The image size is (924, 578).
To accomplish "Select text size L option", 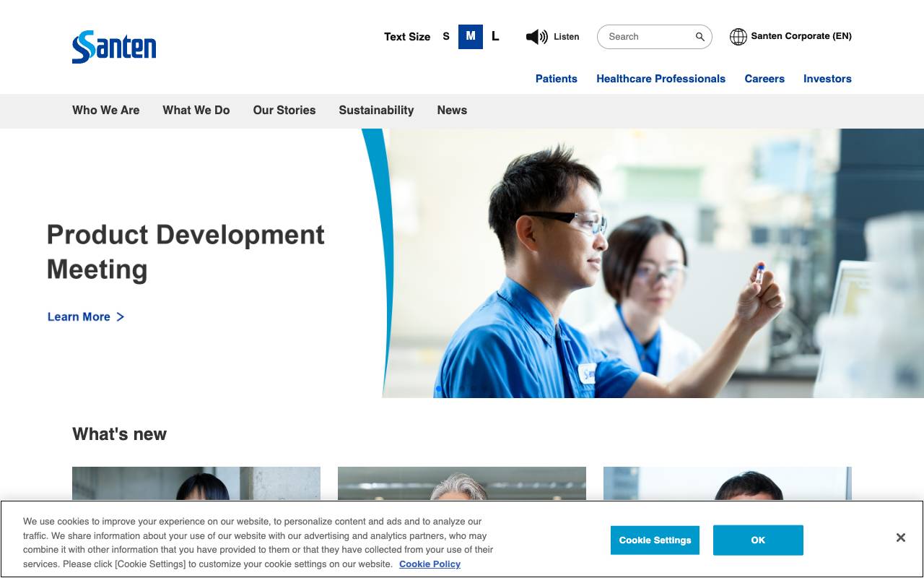I will pos(495,36).
